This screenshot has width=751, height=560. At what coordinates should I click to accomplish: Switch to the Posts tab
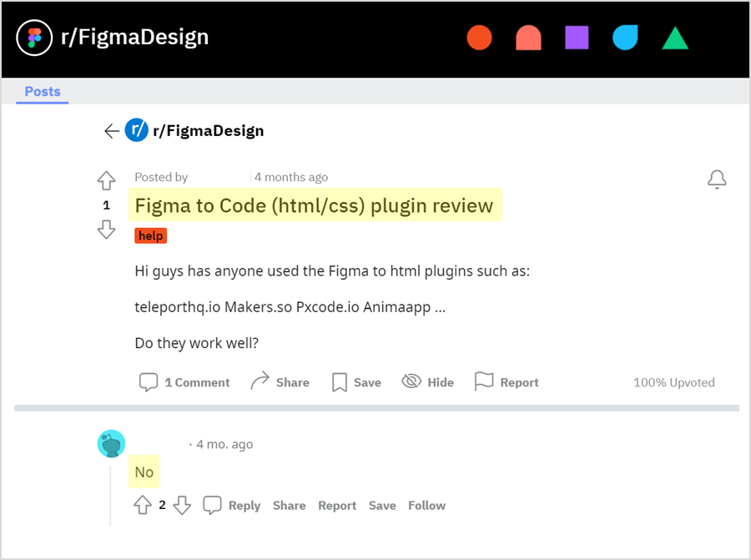pyautogui.click(x=42, y=92)
